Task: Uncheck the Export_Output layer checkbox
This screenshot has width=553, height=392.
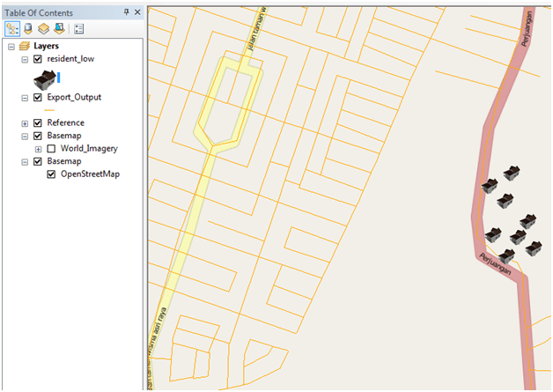Action: click(x=37, y=98)
